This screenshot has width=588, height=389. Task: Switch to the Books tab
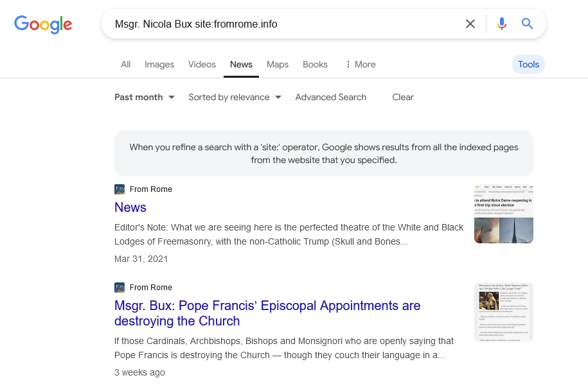[x=315, y=64]
